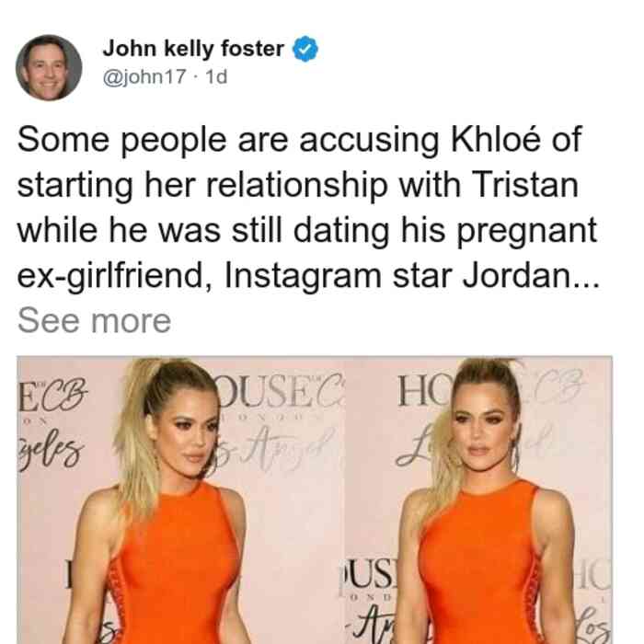The height and width of the screenshot is (644, 644).
Task: Open the right photo of the post
Action: click(x=479, y=500)
